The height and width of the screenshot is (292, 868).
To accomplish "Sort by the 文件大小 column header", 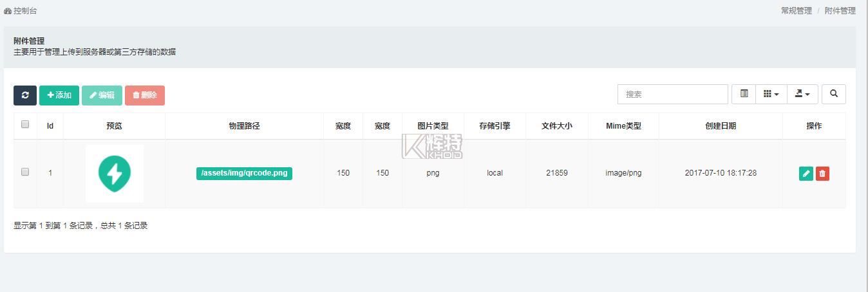I will [x=556, y=126].
